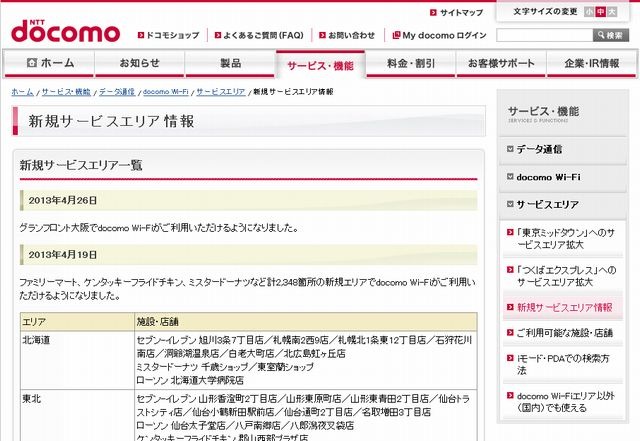The image size is (640, 441).
Task: Open docomo Wi-Fiエリア以外（国内）でも使える sidebar link
Action: tap(566, 402)
